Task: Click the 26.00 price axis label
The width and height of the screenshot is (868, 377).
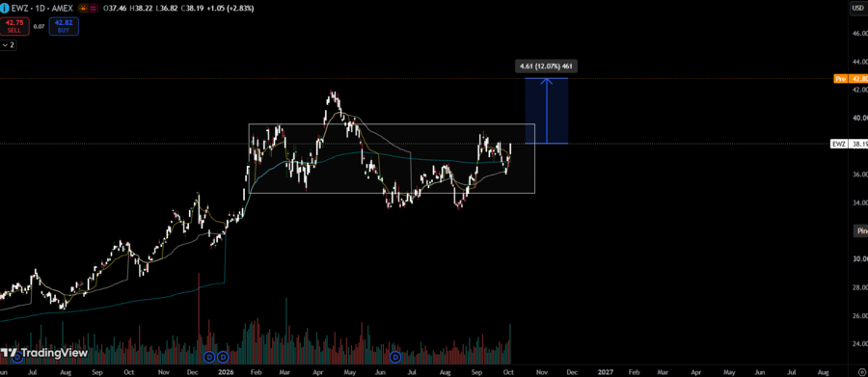Action: pyautogui.click(x=859, y=315)
